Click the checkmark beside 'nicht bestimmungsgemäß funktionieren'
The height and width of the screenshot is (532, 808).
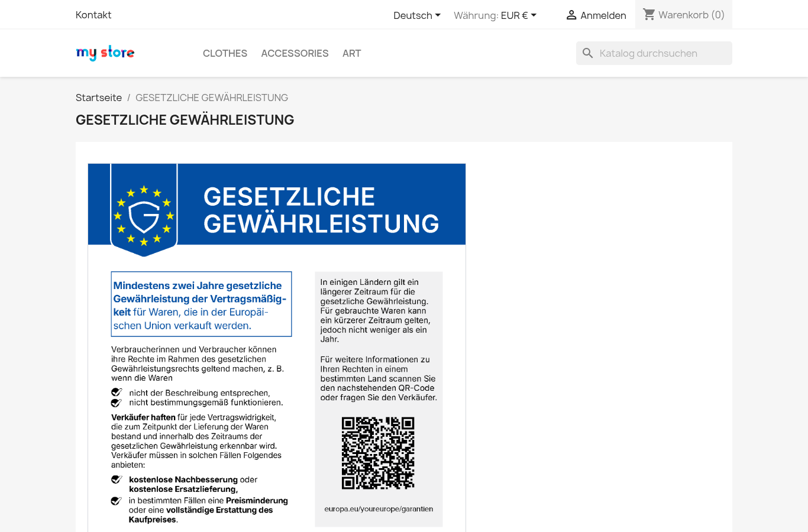point(117,403)
